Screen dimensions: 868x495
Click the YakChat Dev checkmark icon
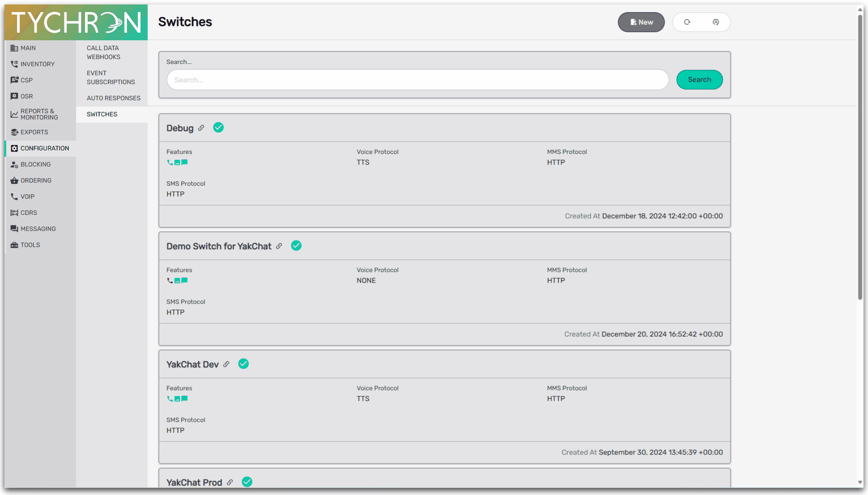tap(243, 364)
